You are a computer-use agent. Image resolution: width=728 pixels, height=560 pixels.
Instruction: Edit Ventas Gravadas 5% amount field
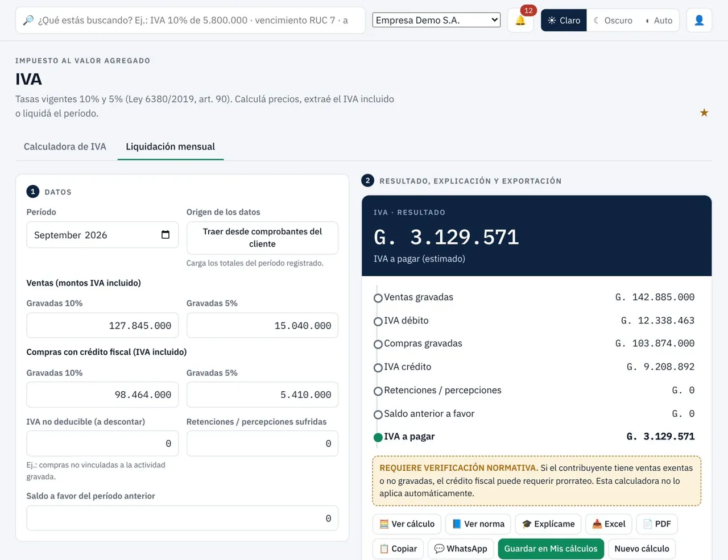click(262, 326)
